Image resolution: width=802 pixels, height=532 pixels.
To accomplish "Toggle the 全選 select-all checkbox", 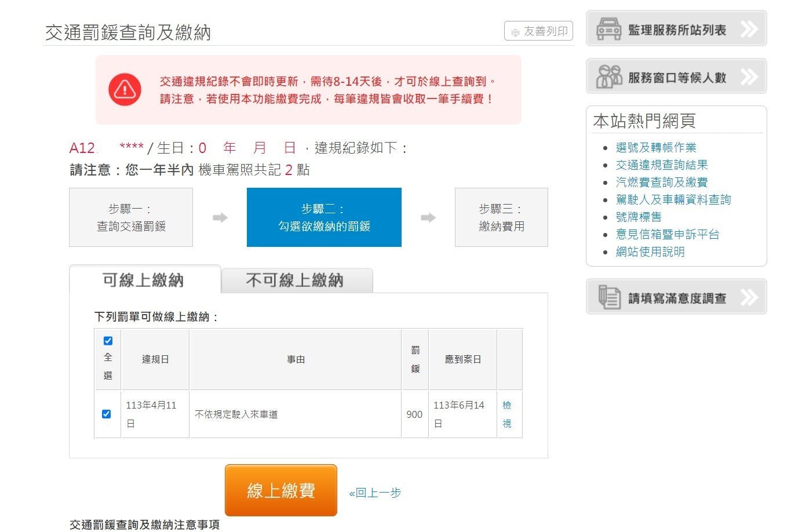I will point(108,341).
